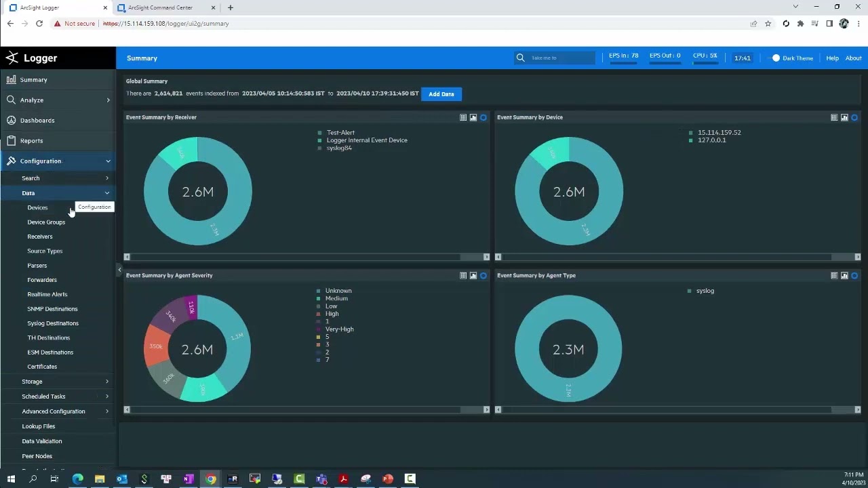The height and width of the screenshot is (488, 868).
Task: Toggle the Dark Theme switch
Action: point(776,58)
